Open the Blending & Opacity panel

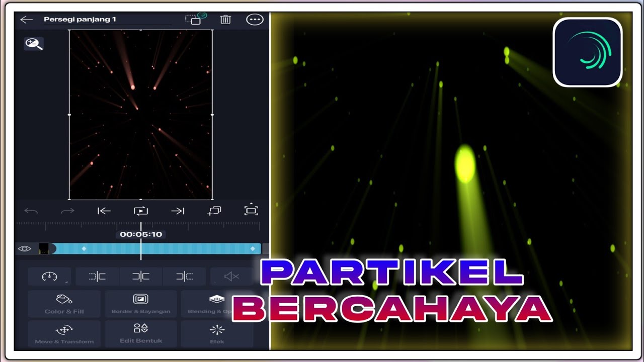[x=217, y=304]
